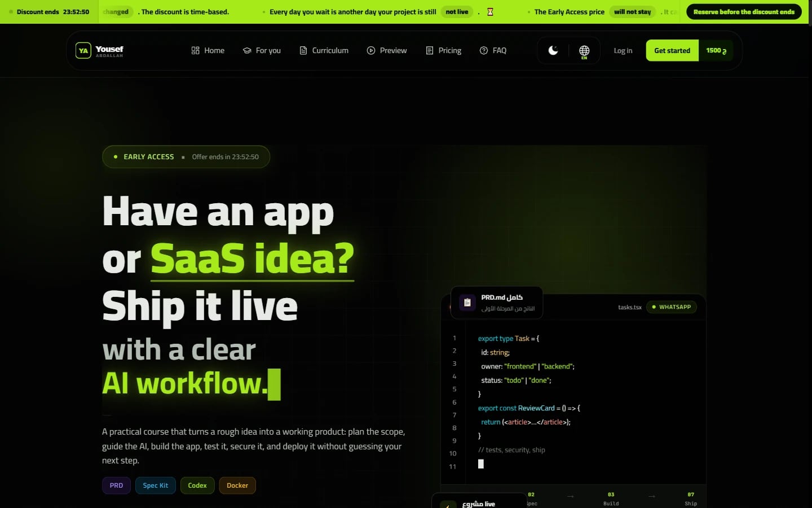Click the PRD.md card title
Viewport: 812px width, 508px height.
(502, 297)
